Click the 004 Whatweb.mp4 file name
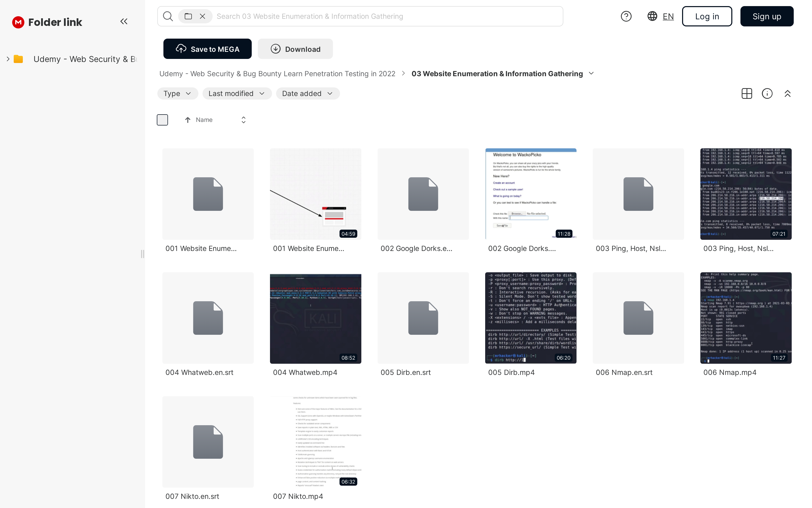The image size is (812, 508). point(305,372)
